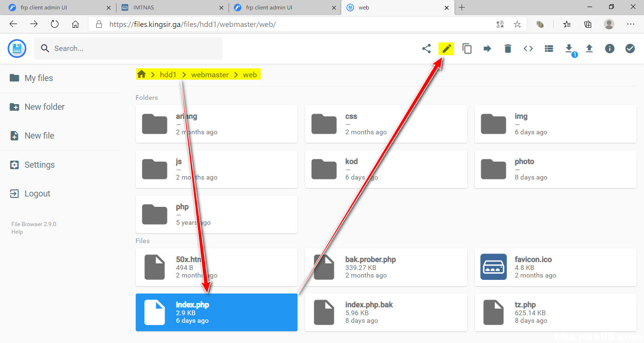Screen dimensions: 644x343
Task: Open the info panel icon
Action: click(610, 49)
